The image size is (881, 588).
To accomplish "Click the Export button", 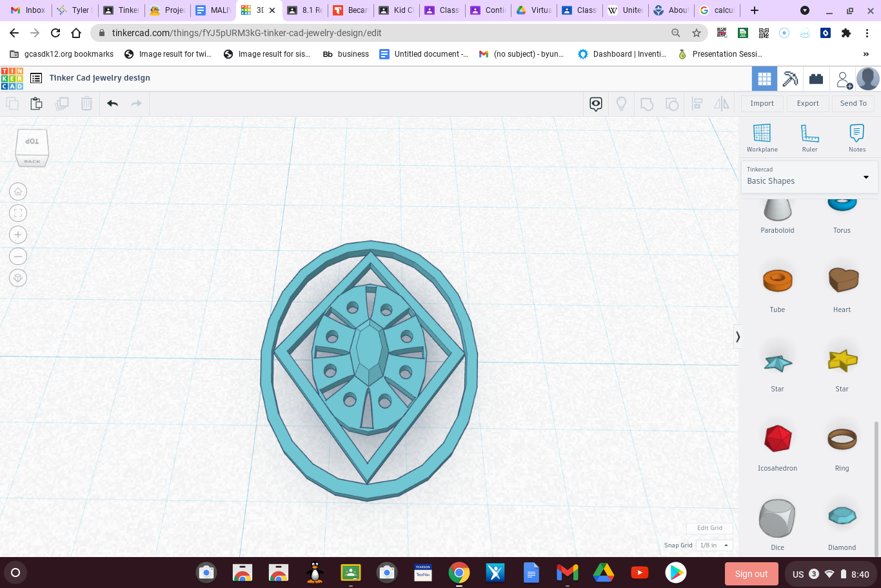I will point(807,103).
